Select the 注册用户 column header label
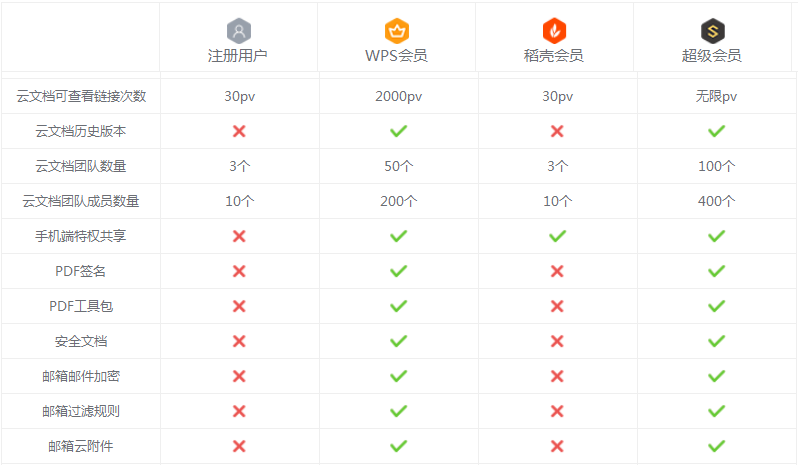 pos(238,56)
